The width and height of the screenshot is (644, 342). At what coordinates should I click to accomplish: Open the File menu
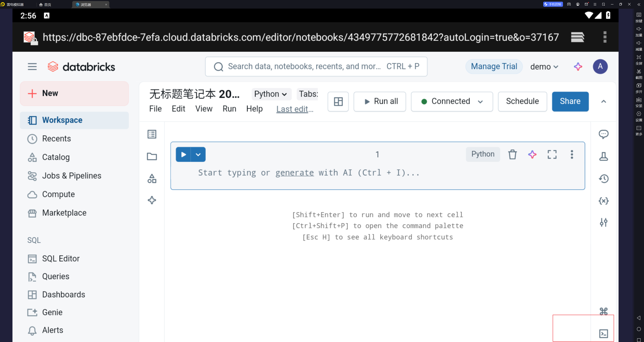(155, 109)
